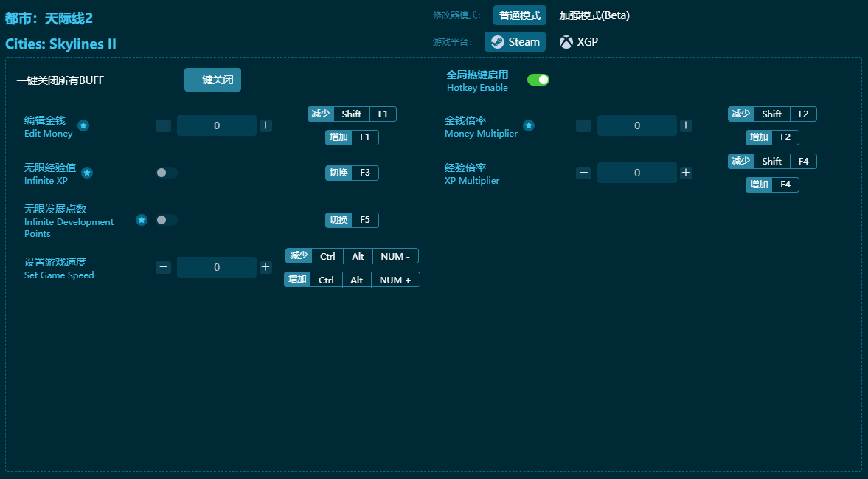The image size is (868, 479).
Task: Select the Steam platform icon
Action: click(x=498, y=42)
